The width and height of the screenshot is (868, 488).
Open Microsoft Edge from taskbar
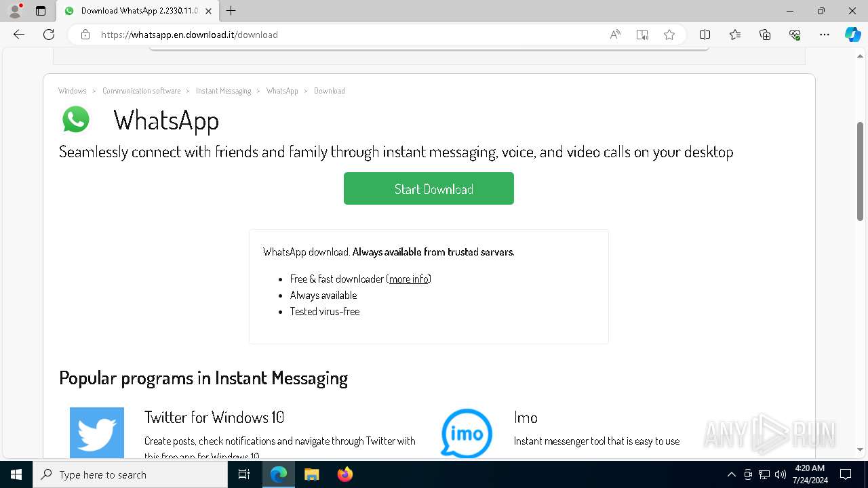pos(279,474)
